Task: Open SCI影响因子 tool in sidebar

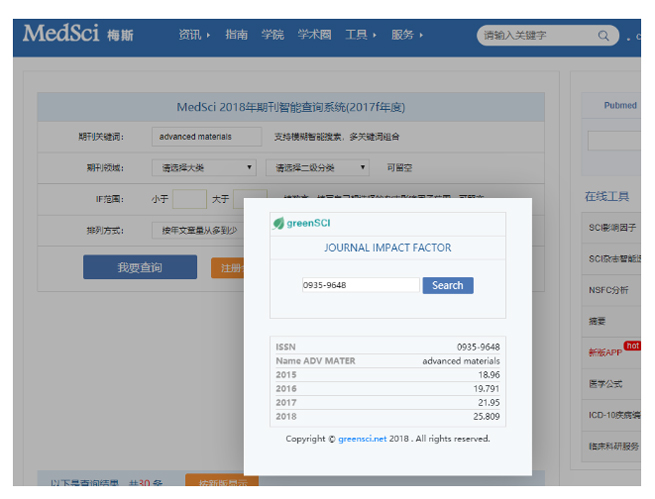Action: [x=612, y=228]
